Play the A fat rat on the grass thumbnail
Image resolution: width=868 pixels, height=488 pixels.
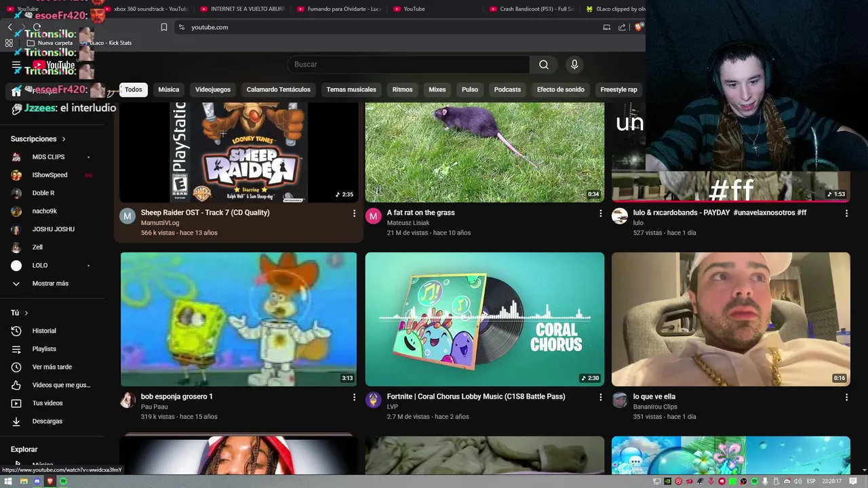485,152
